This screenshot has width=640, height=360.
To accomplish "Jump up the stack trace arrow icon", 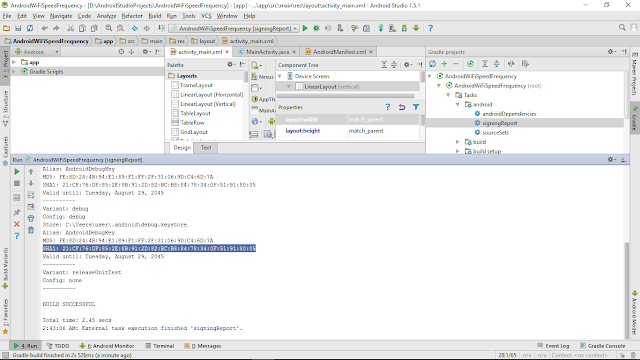I will click(31, 171).
